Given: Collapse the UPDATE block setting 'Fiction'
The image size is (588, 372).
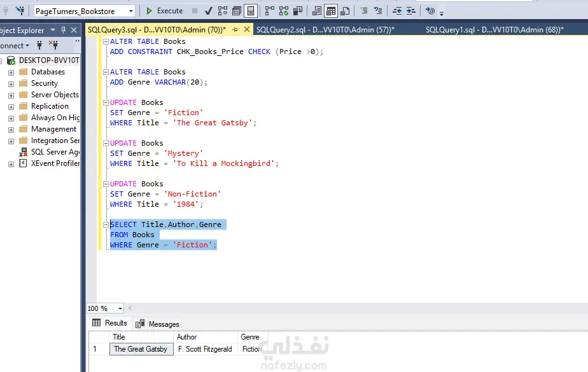Looking at the screenshot, I should (x=106, y=102).
